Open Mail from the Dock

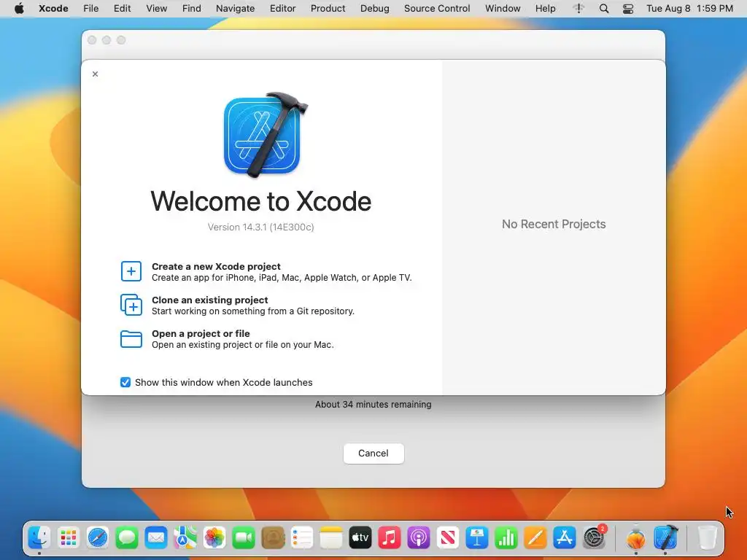point(156,538)
